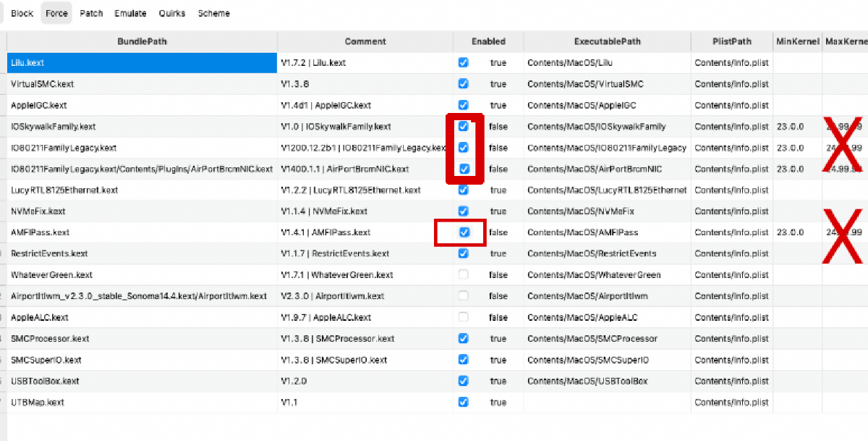Viewport: 868px width, 441px height.
Task: Sort by the BundlePath column header
Action: (x=142, y=41)
